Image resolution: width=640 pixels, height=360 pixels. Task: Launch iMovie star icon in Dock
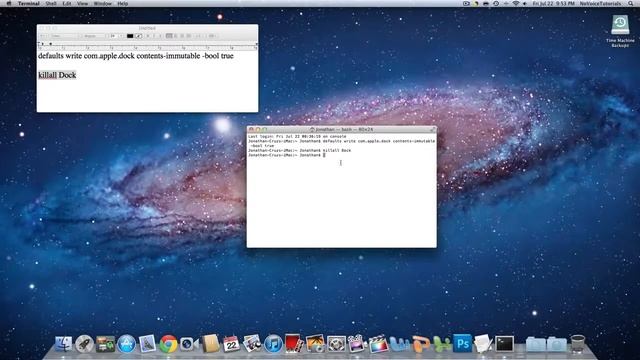356,344
